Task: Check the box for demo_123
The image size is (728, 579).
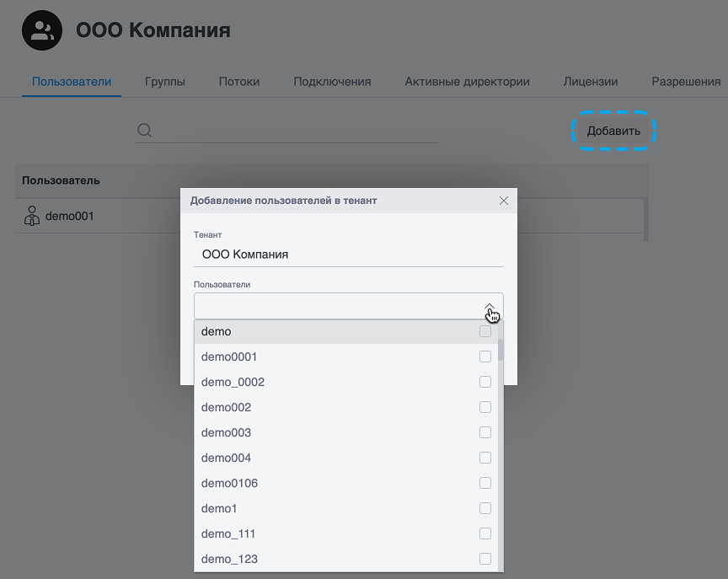Action: pyautogui.click(x=485, y=559)
